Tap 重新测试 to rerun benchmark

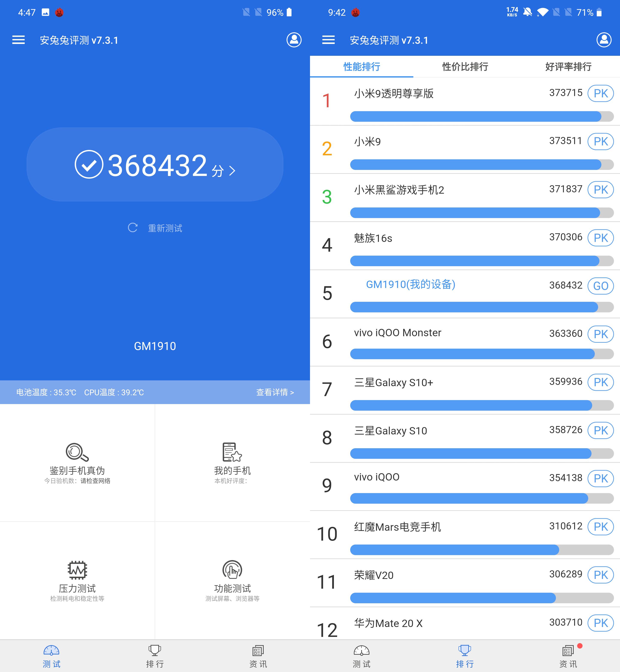pos(165,228)
